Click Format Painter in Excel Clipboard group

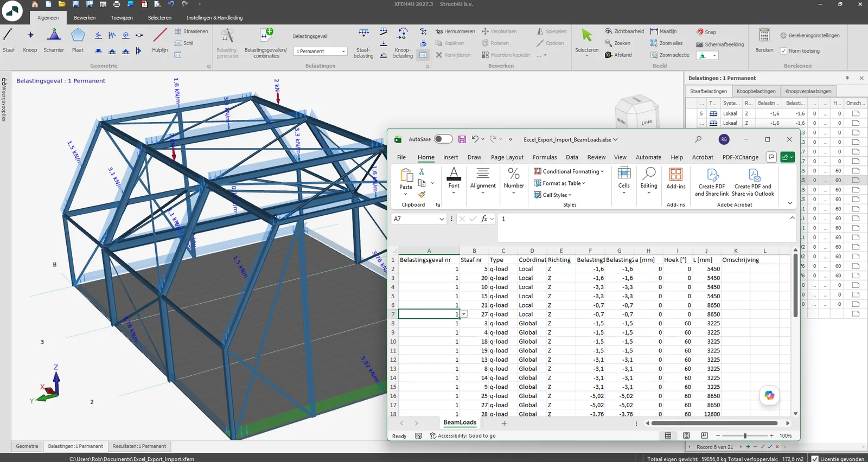click(x=422, y=194)
